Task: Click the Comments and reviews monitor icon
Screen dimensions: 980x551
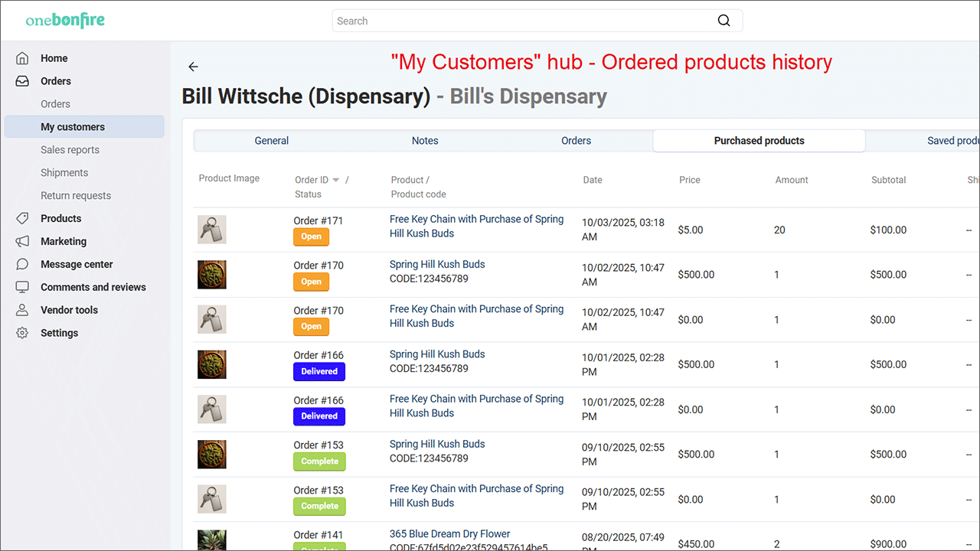Action: [23, 288]
